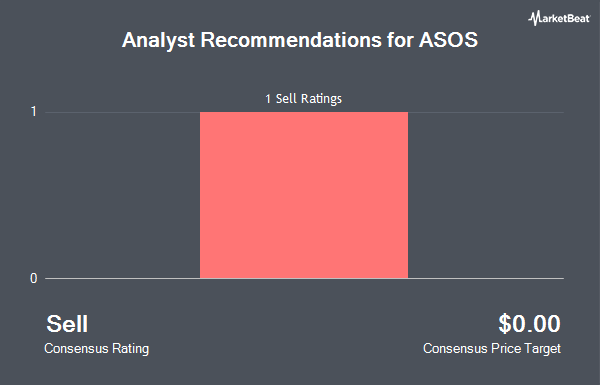The width and height of the screenshot is (600, 385).
Task: Click the 'Sell' consensus rating text
Action: [x=67, y=324]
